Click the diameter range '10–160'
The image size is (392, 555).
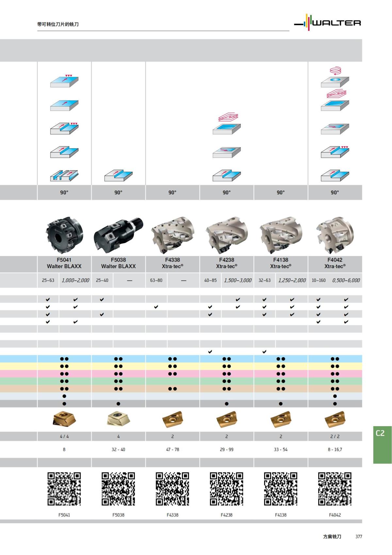tap(318, 280)
